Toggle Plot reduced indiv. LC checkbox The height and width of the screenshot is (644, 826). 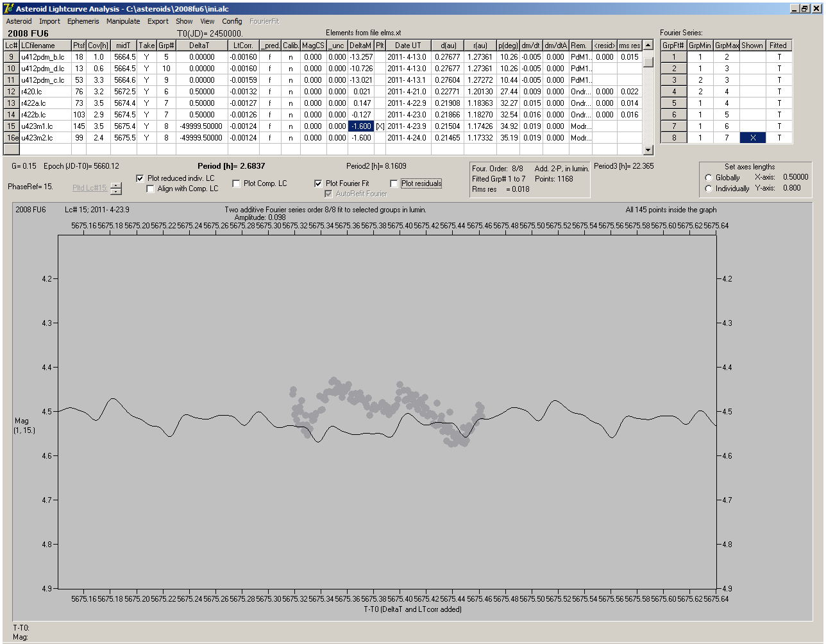140,178
